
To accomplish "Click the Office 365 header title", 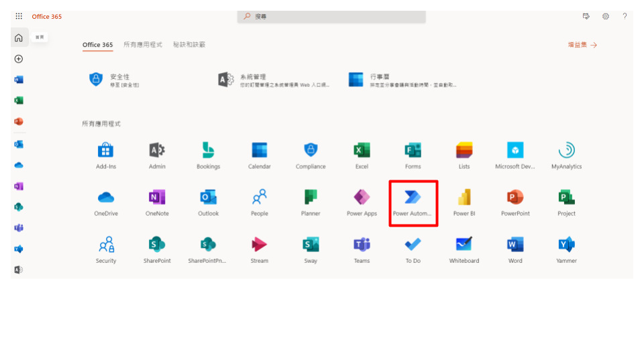I will coord(47,16).
